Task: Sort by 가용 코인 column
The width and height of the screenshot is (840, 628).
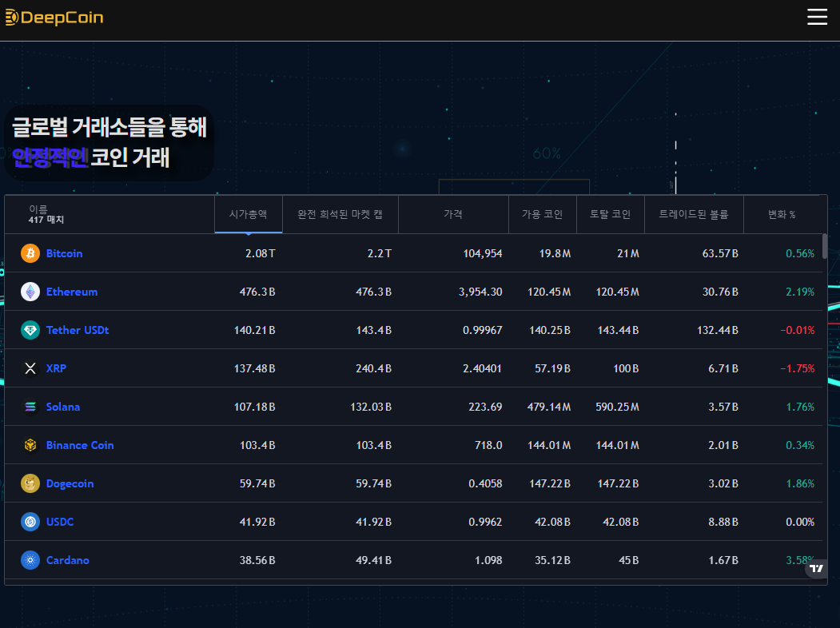Action: [x=542, y=214]
